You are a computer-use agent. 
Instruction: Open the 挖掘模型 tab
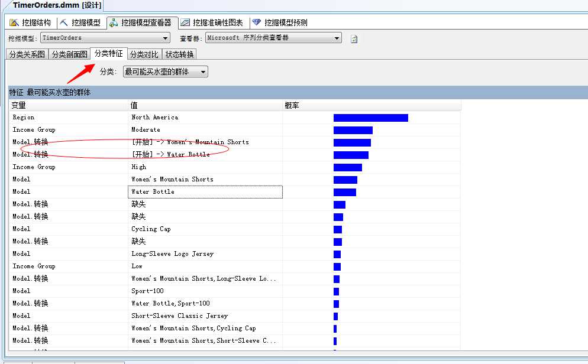(x=80, y=23)
